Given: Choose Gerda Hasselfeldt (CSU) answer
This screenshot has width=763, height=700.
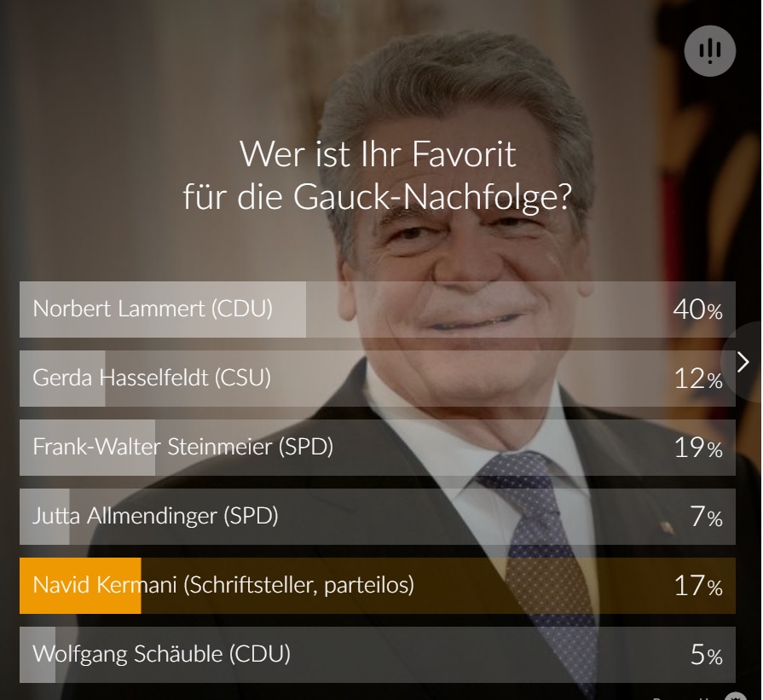Looking at the screenshot, I should pyautogui.click(x=152, y=378).
